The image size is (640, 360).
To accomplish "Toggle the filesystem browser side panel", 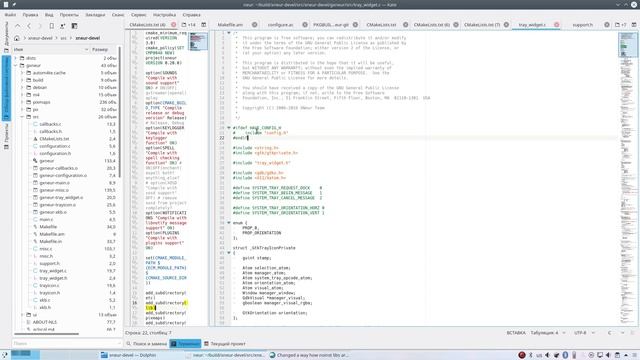I will (6, 88).
